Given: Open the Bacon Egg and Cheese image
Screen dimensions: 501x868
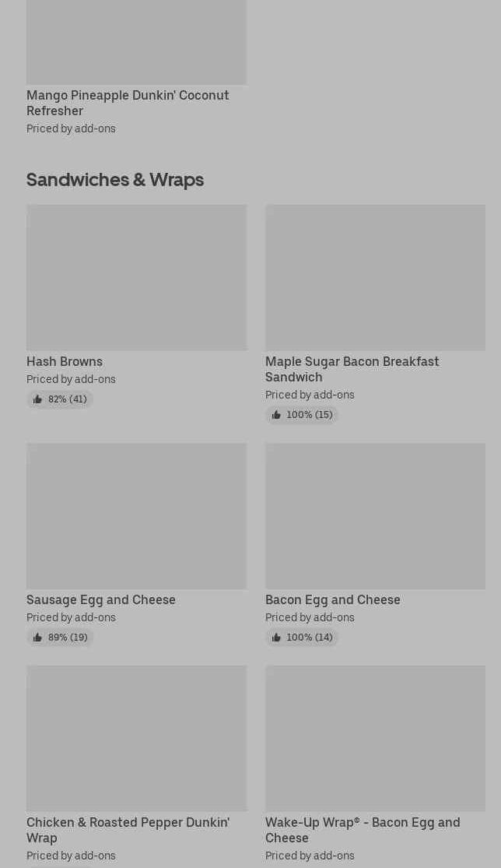Looking at the screenshot, I should (x=375, y=515).
